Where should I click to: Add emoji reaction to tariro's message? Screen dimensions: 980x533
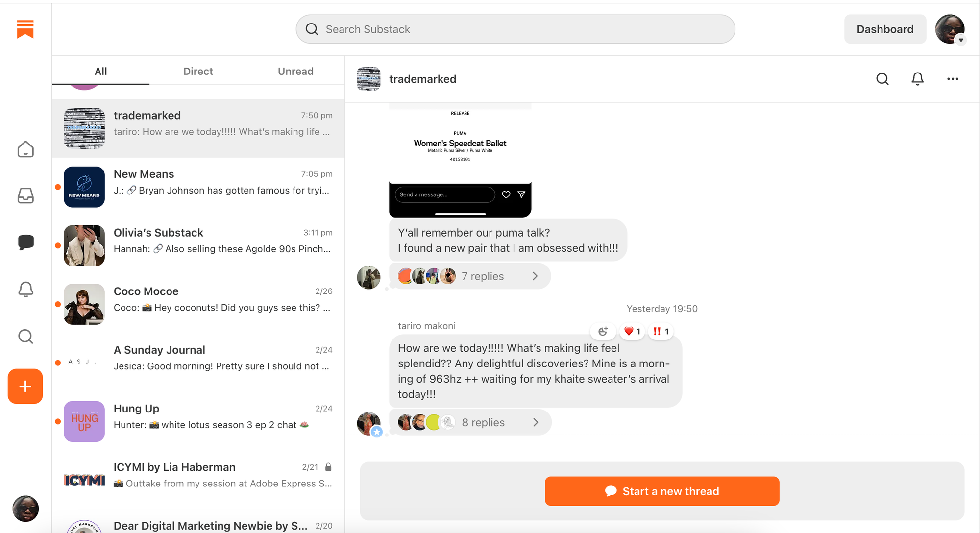pyautogui.click(x=603, y=331)
